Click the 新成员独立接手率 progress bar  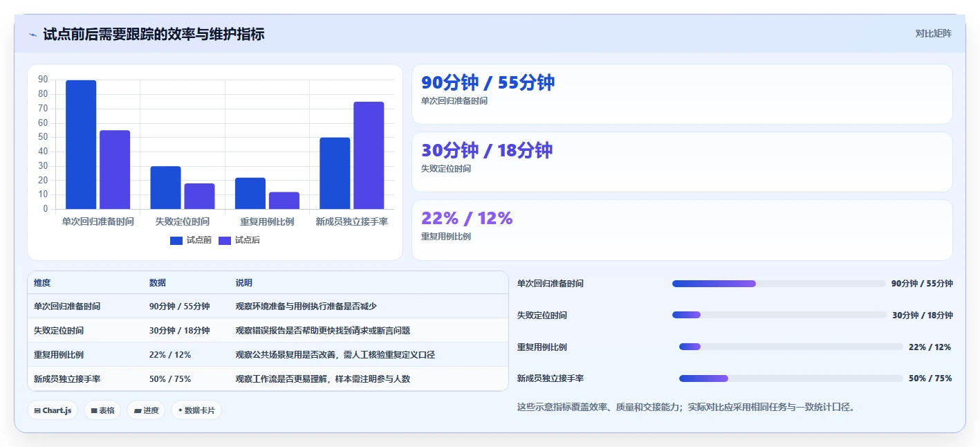(791, 378)
